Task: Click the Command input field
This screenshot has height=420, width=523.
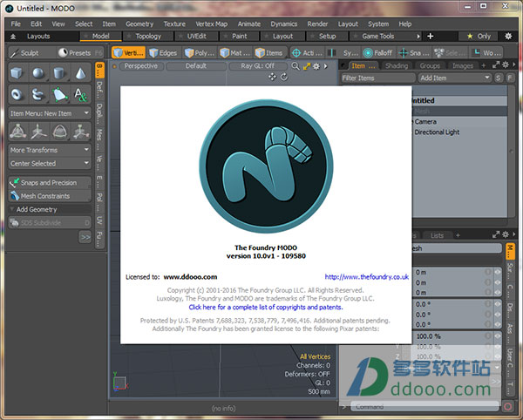Action: coord(425,407)
